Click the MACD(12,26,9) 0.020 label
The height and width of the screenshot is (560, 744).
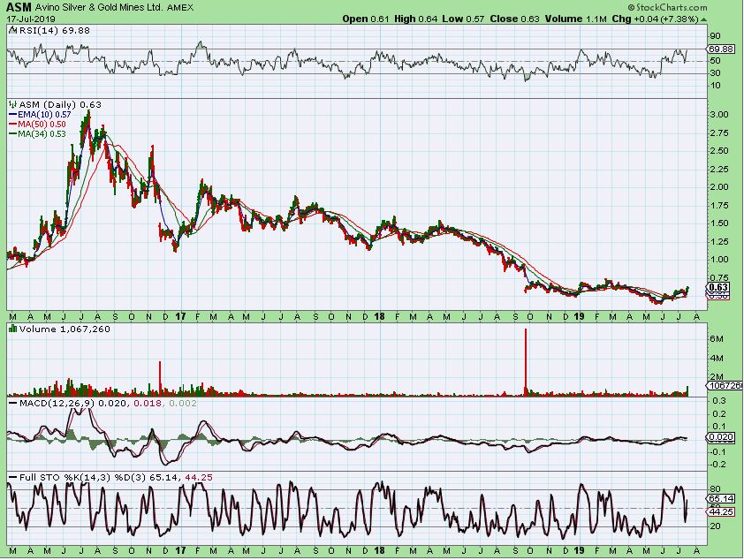pyautogui.click(x=73, y=403)
